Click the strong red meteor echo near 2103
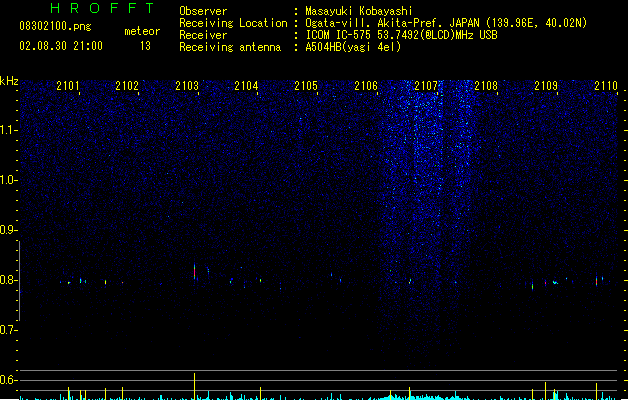Viewport: 629px width, 400px height. click(x=195, y=272)
